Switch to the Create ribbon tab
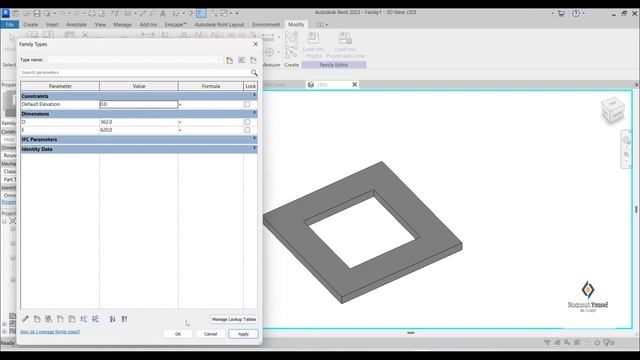The height and width of the screenshot is (360, 640). (31, 25)
